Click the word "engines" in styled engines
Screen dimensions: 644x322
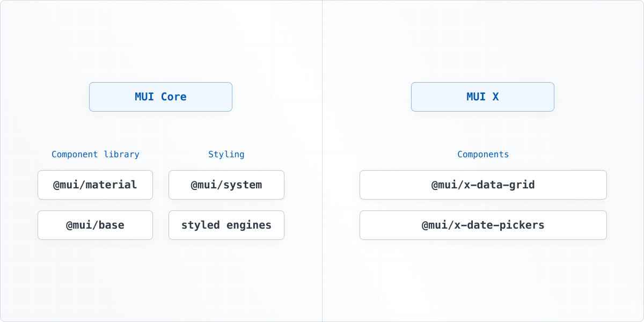(x=248, y=225)
